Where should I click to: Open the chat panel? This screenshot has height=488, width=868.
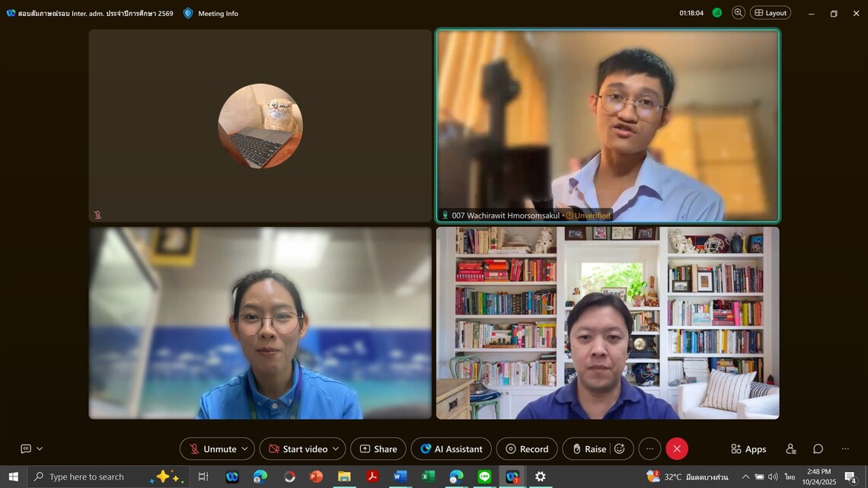(818, 449)
